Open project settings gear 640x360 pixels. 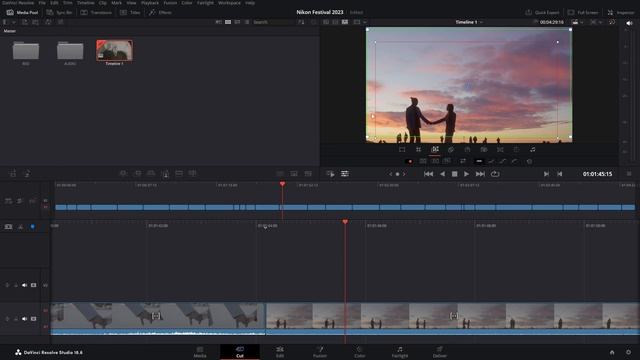[628, 352]
